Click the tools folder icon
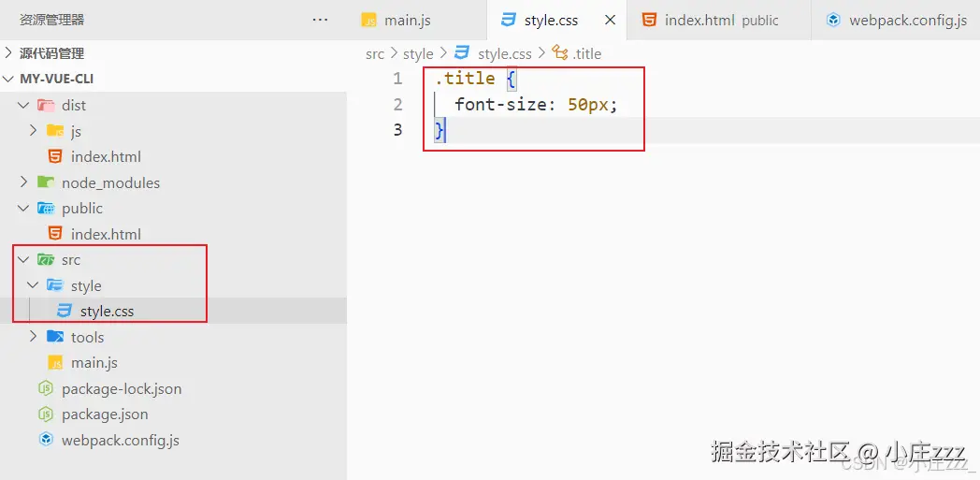The image size is (980, 480). click(x=55, y=337)
